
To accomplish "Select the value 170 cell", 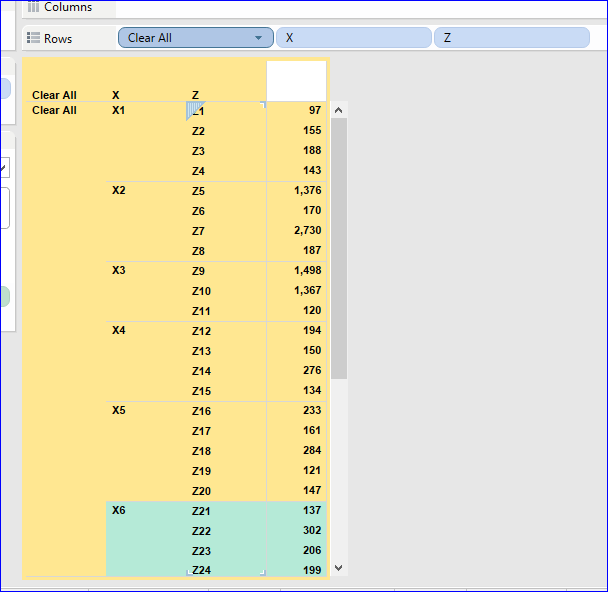I will click(312, 210).
